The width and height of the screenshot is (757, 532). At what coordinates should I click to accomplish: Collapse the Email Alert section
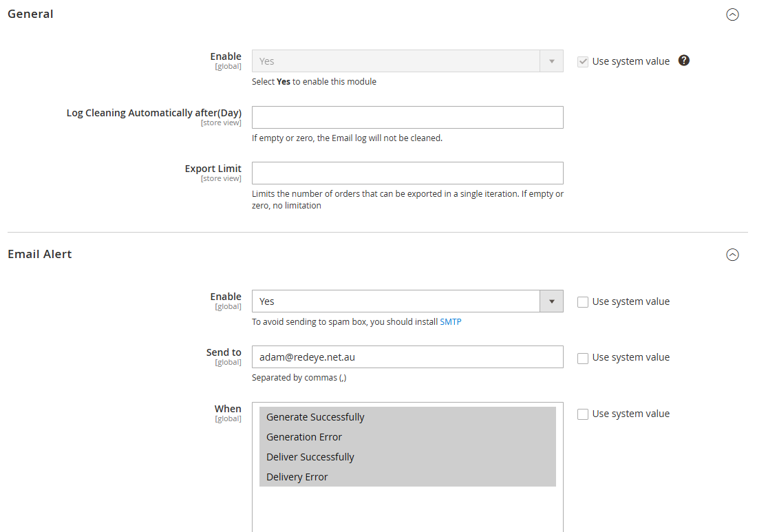click(732, 255)
